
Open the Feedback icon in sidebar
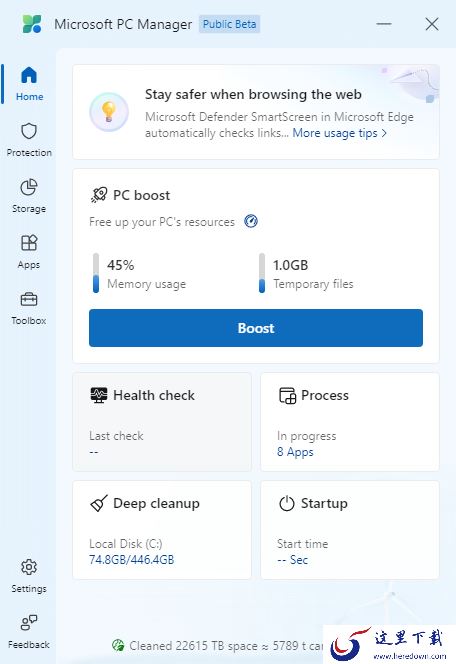coord(29,622)
